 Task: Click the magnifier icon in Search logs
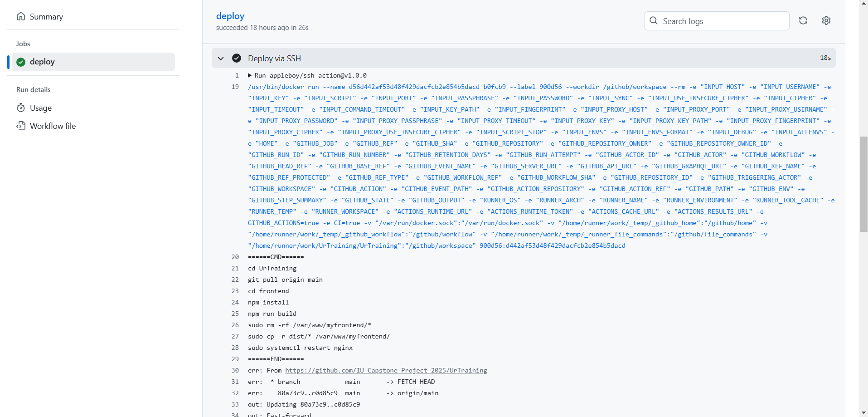[654, 20]
